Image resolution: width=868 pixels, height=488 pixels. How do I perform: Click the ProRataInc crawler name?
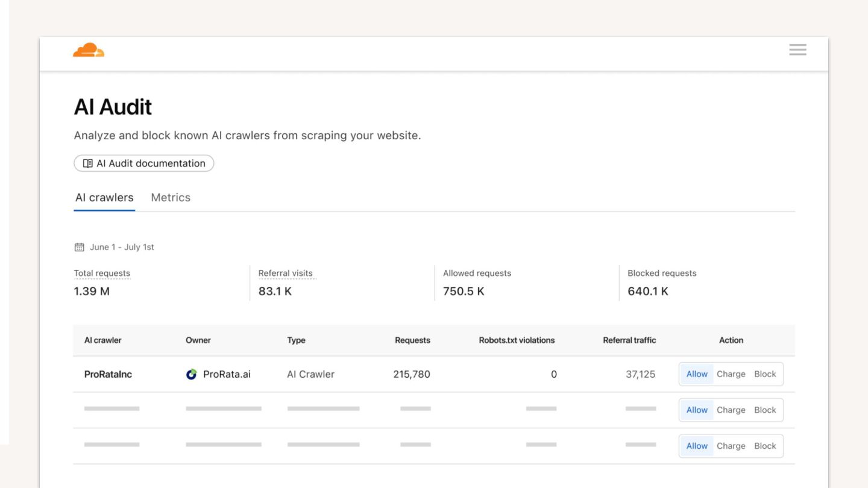[108, 374]
